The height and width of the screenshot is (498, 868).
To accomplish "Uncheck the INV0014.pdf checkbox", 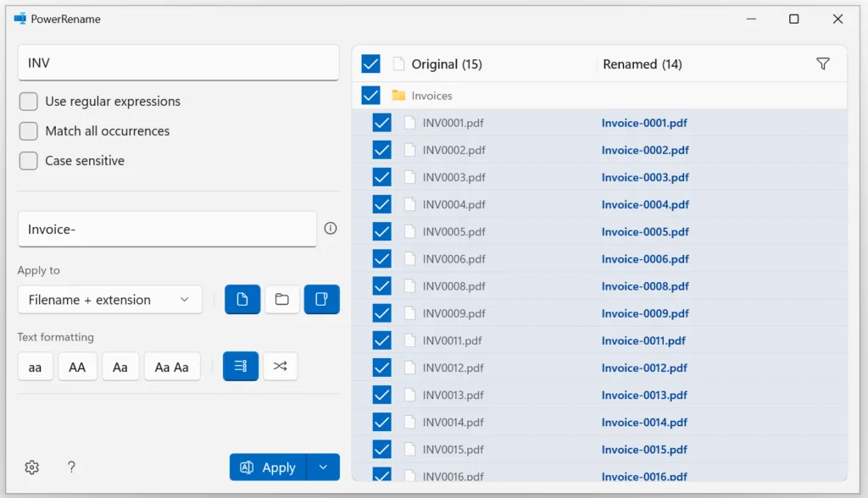I will pos(382,422).
